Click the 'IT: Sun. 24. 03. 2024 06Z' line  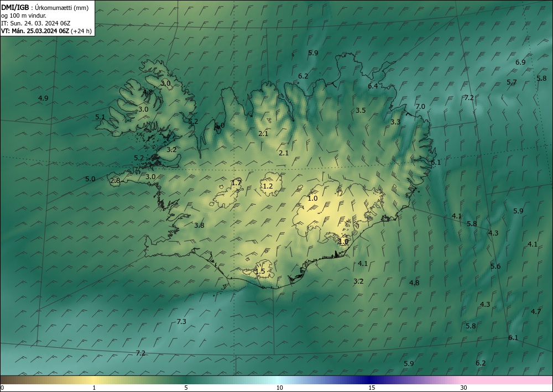pos(36,23)
